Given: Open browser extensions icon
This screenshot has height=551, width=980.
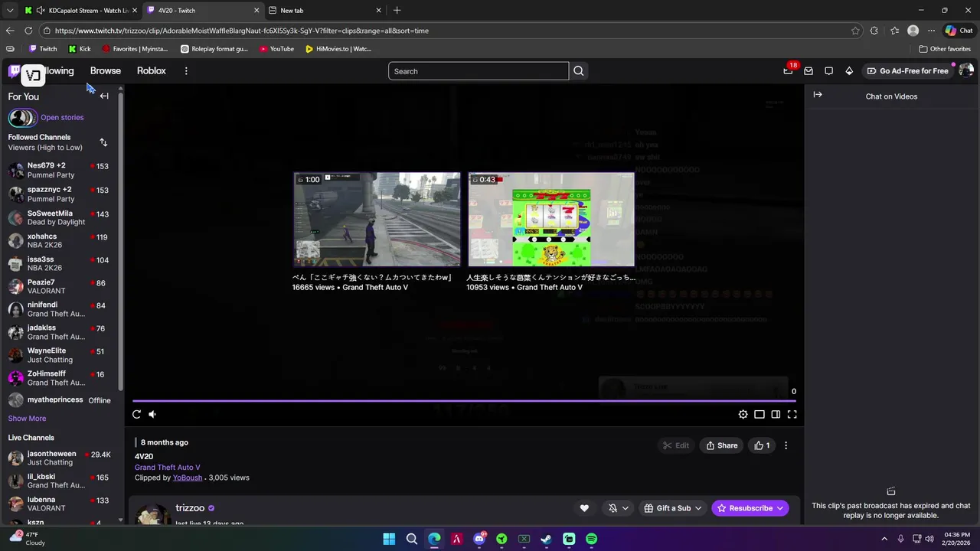Looking at the screenshot, I should pos(874,31).
